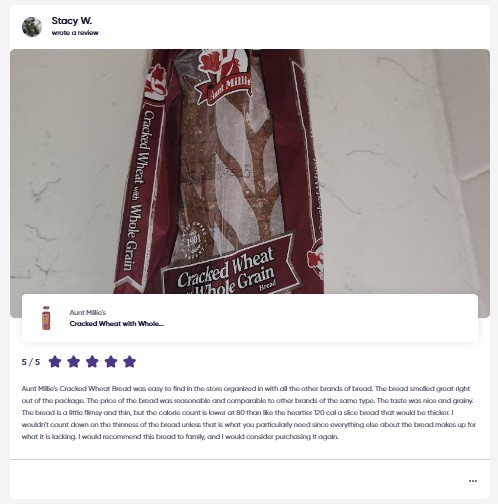Click the fourth rating star
This screenshot has width=498, height=504.
click(x=111, y=362)
